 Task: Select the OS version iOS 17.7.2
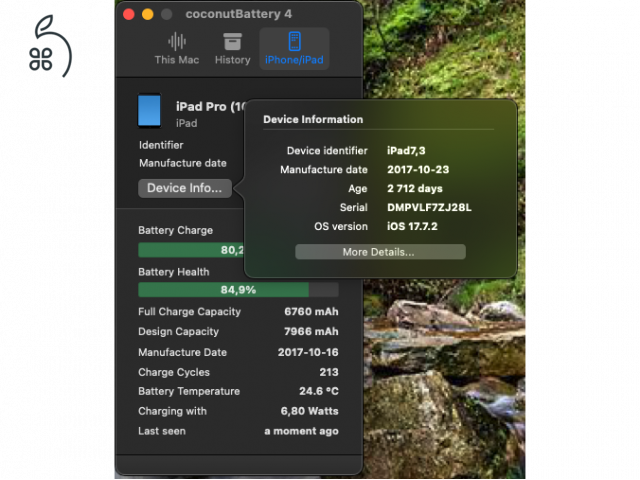412,226
